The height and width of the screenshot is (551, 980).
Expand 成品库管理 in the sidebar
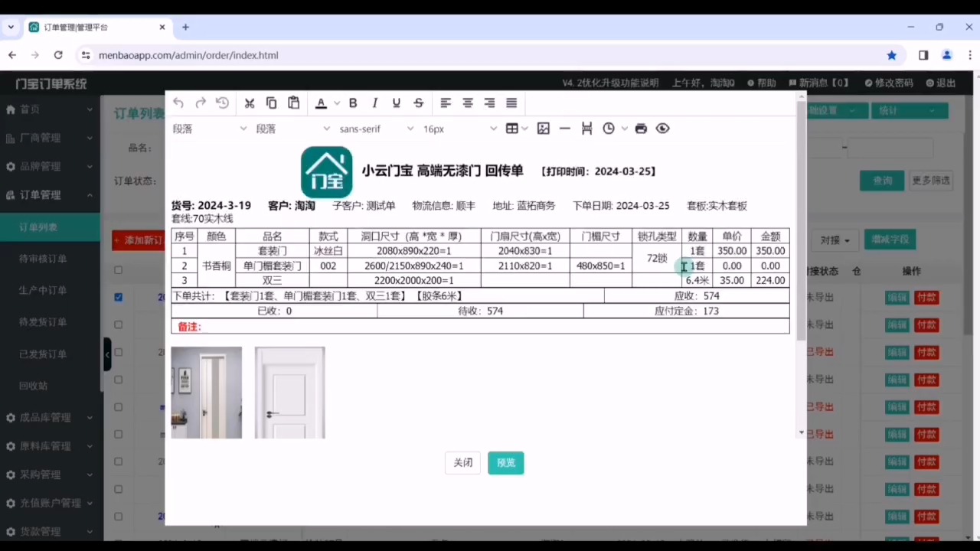tap(50, 417)
